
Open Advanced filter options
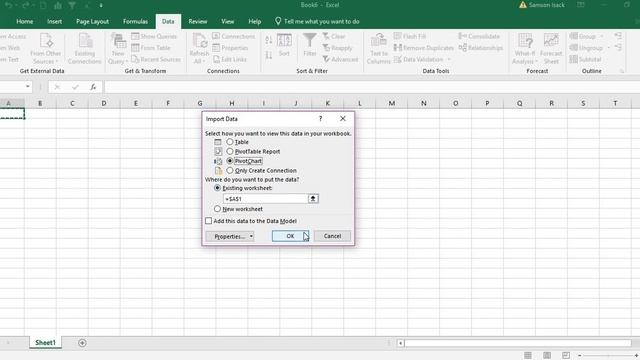point(340,59)
